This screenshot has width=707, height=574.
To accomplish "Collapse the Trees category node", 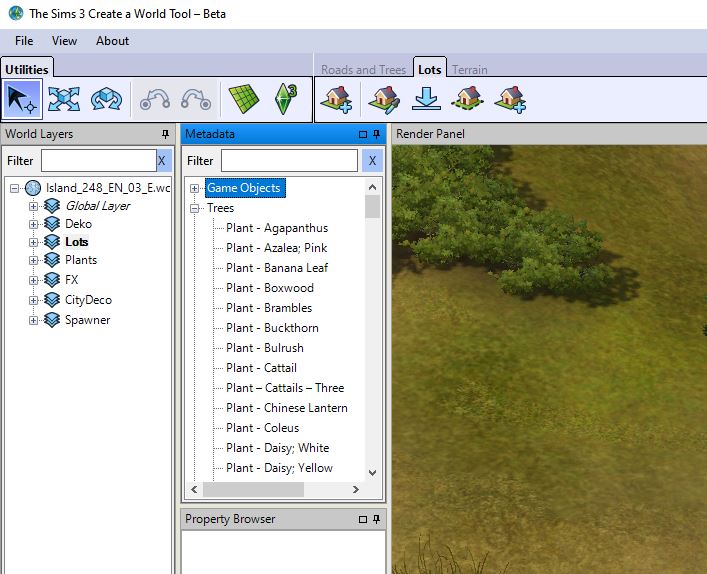I will point(195,208).
